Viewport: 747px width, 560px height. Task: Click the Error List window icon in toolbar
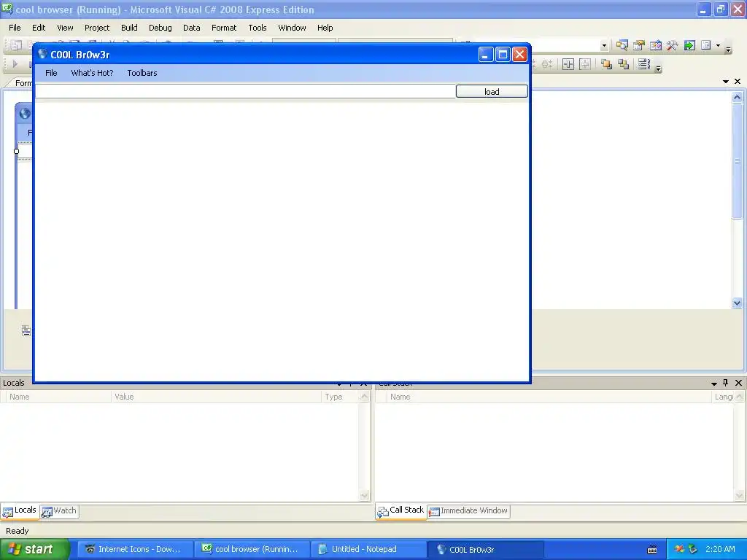[x=706, y=45]
